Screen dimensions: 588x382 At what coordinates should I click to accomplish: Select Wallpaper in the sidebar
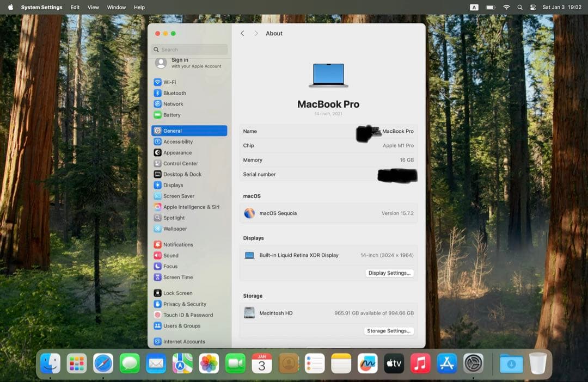coord(175,229)
